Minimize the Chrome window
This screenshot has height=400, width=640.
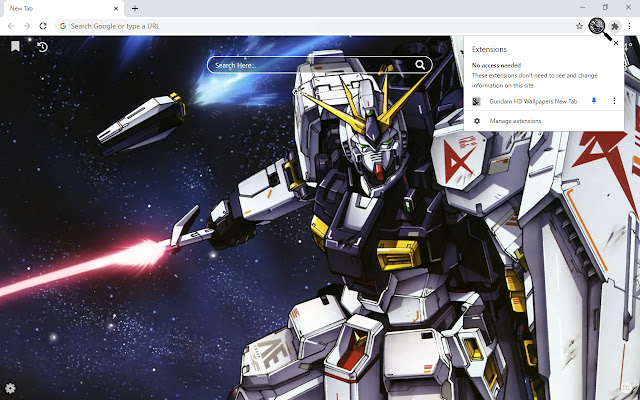click(x=582, y=7)
